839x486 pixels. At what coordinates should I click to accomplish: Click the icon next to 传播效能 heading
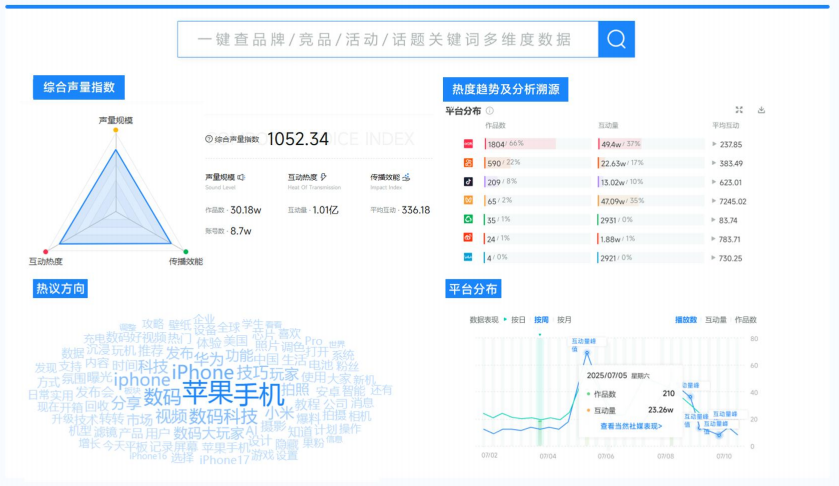coord(406,177)
